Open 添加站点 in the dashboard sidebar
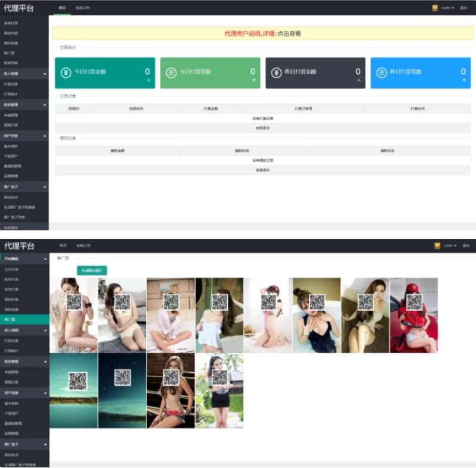The height and width of the screenshot is (468, 476). 11,198
